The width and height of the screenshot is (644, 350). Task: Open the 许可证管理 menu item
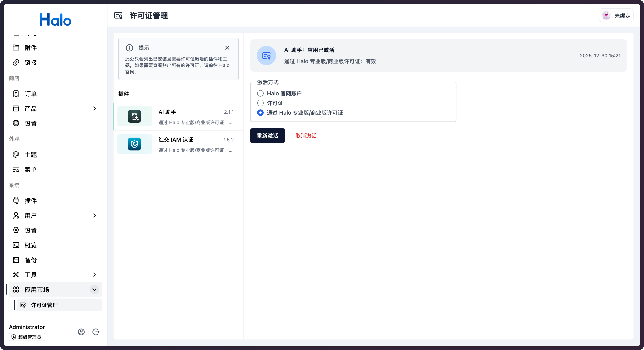point(44,305)
